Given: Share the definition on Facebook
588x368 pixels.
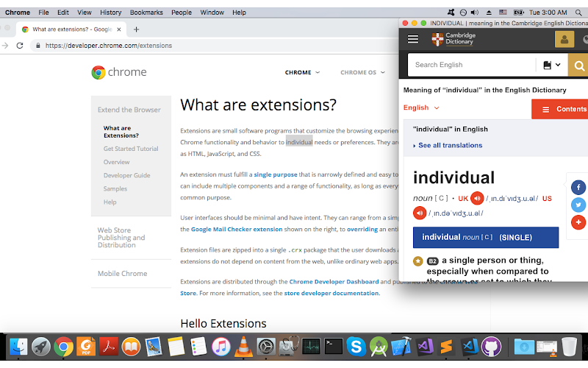Looking at the screenshot, I should (x=578, y=188).
